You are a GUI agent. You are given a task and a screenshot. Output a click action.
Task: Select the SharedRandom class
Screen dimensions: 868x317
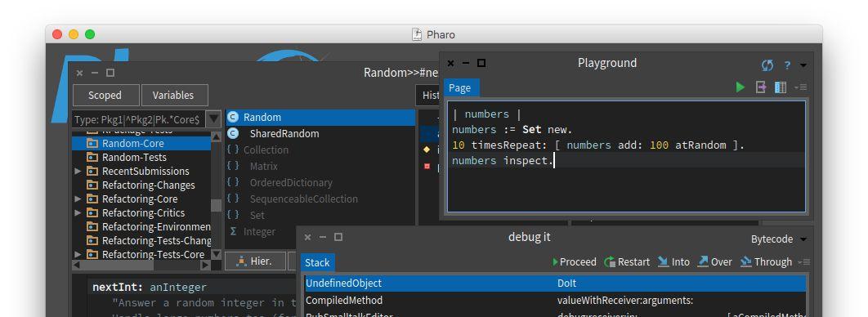click(320, 133)
